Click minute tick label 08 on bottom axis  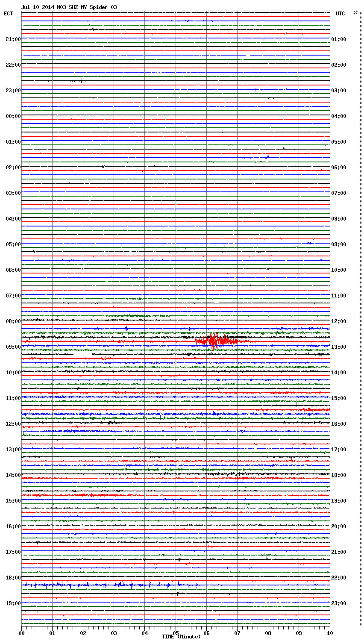(268, 633)
